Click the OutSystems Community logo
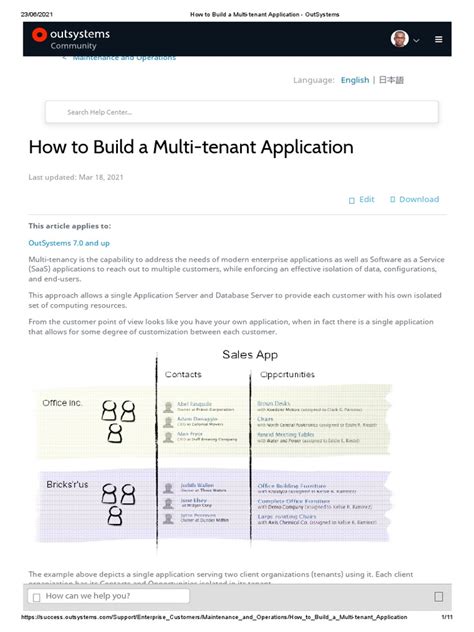This screenshot has height=632, width=474. [x=71, y=39]
